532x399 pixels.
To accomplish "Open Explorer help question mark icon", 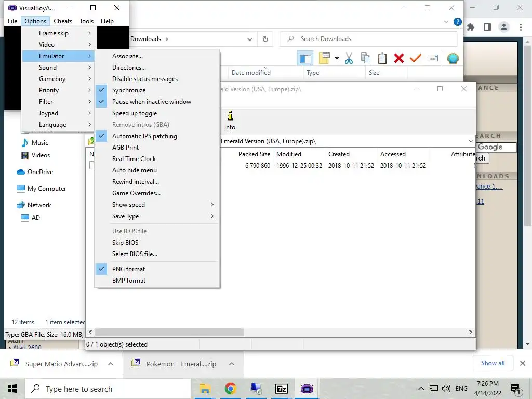I will [457, 22].
